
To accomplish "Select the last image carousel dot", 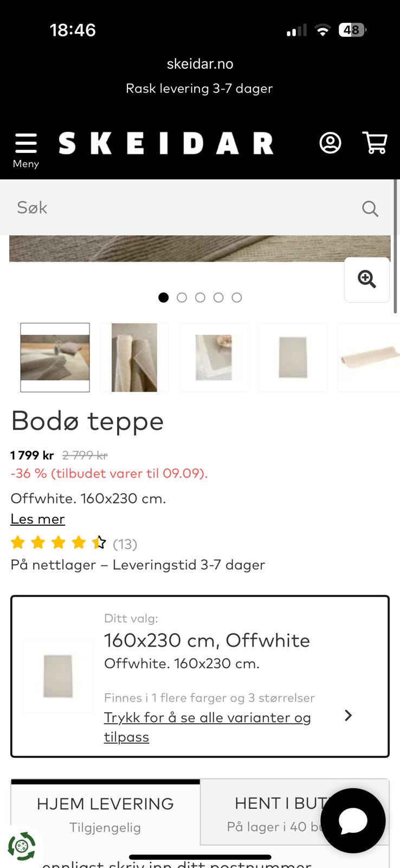I will click(237, 297).
